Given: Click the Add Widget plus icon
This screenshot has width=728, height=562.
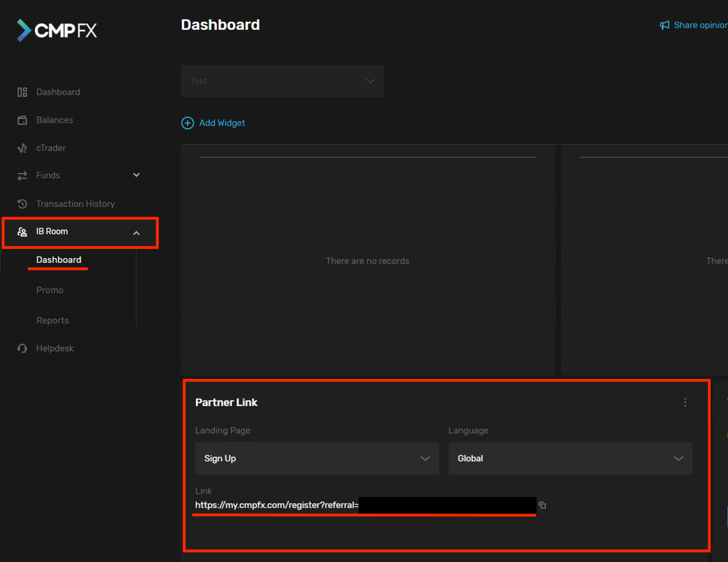Looking at the screenshot, I should (188, 123).
